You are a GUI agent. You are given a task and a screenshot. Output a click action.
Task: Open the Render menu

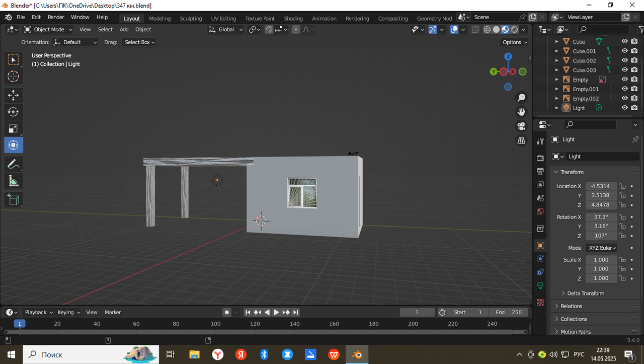(56, 17)
